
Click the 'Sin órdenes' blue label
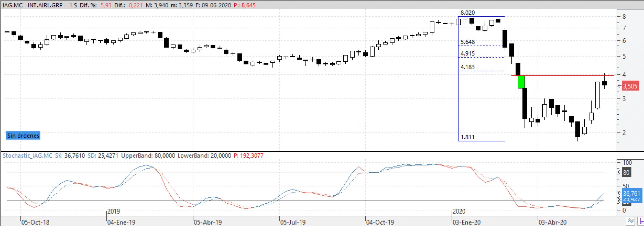tap(23, 136)
